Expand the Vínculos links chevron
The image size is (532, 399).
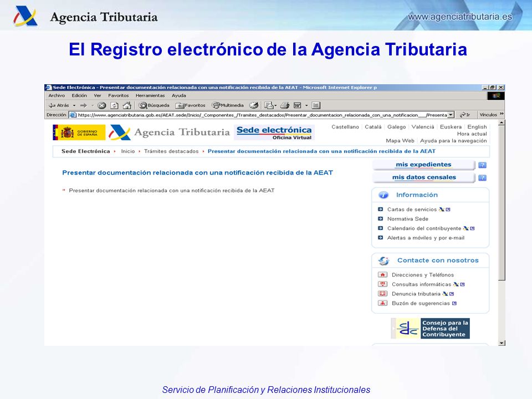click(502, 114)
